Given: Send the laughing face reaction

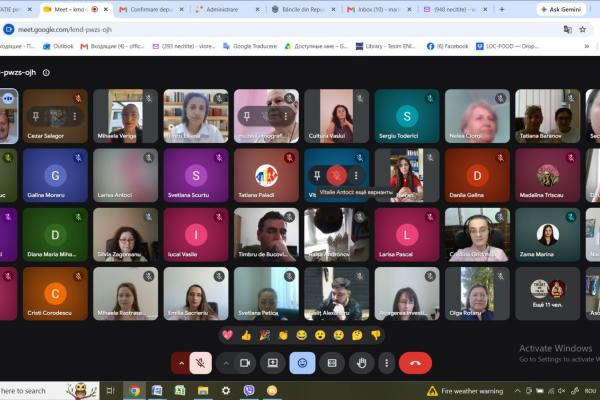Looking at the screenshot, I should (302, 335).
